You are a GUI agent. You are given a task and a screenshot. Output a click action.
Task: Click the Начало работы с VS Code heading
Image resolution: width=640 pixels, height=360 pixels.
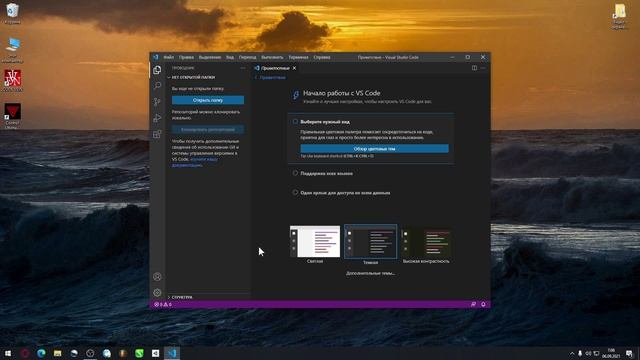click(342, 93)
